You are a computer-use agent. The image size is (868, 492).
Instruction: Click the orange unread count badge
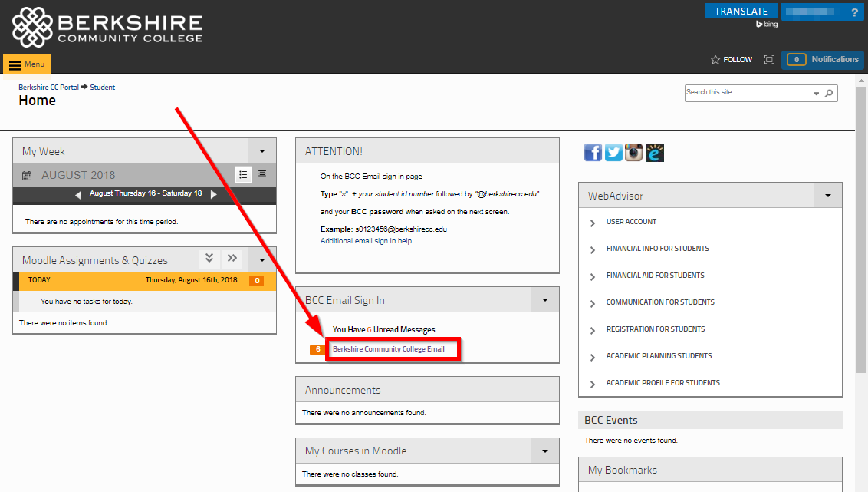tap(317, 349)
